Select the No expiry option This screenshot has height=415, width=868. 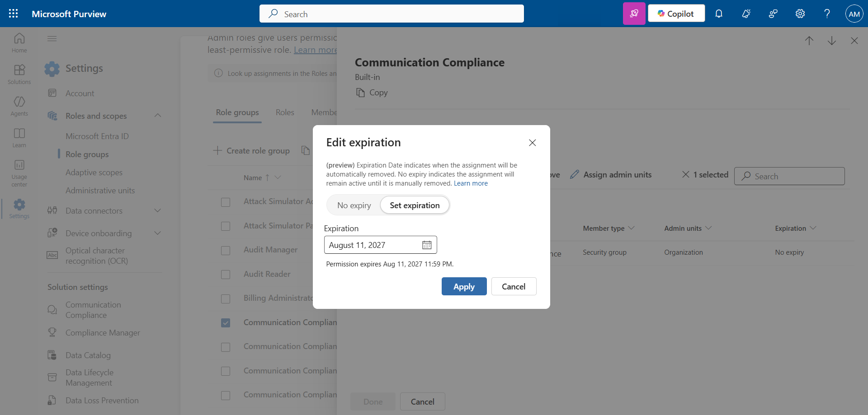click(x=354, y=205)
